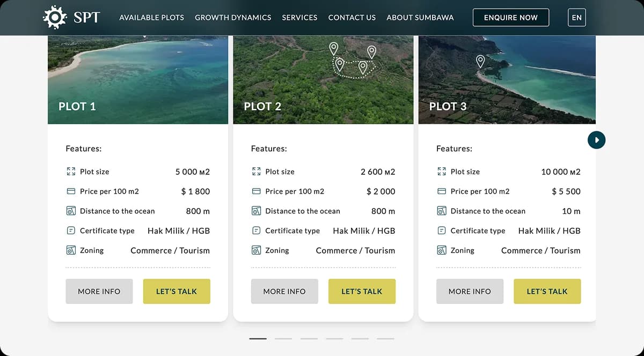Open Available Plots menu item

[151, 18]
